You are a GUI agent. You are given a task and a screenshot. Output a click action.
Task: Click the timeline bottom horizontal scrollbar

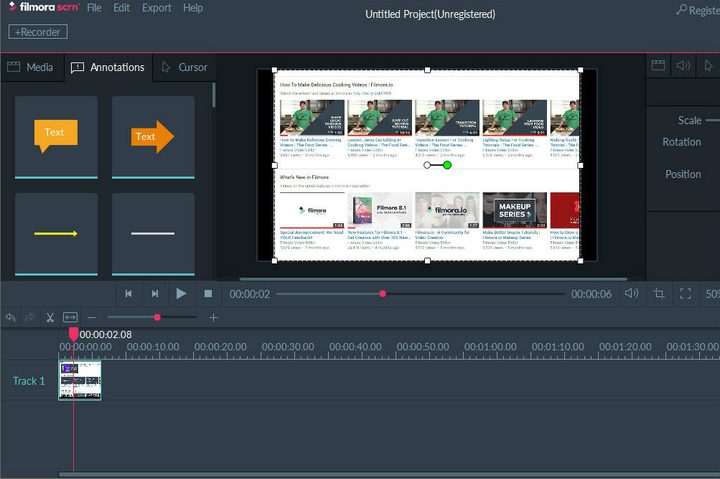[389, 475]
